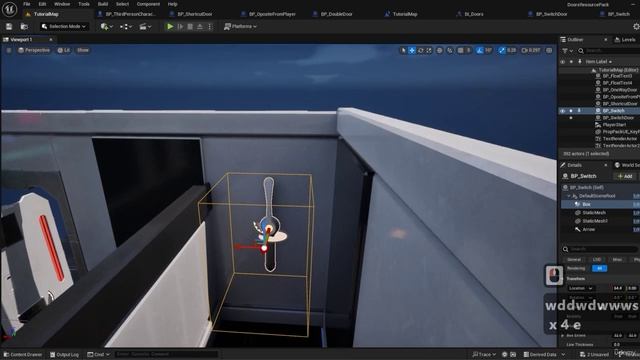Open the Component menu
The width and height of the screenshot is (640, 360).
[x=148, y=4]
